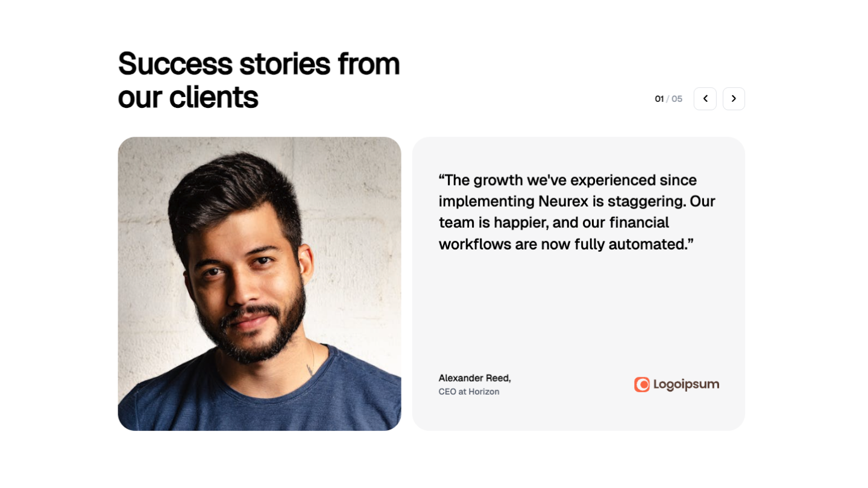Click the orange Logoipsum logo icon
The width and height of the screenshot is (868, 488).
click(x=642, y=384)
